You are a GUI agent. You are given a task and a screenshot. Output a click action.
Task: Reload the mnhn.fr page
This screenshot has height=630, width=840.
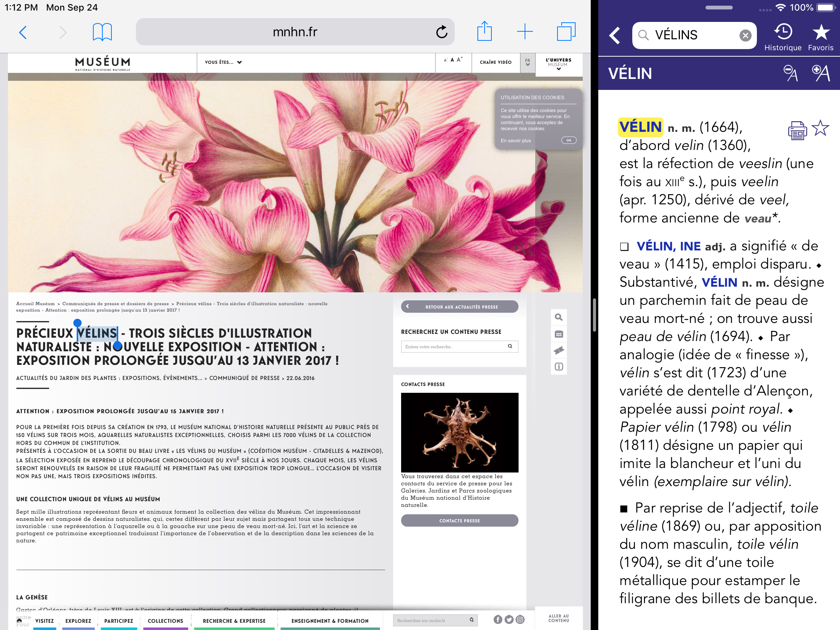pos(442,32)
